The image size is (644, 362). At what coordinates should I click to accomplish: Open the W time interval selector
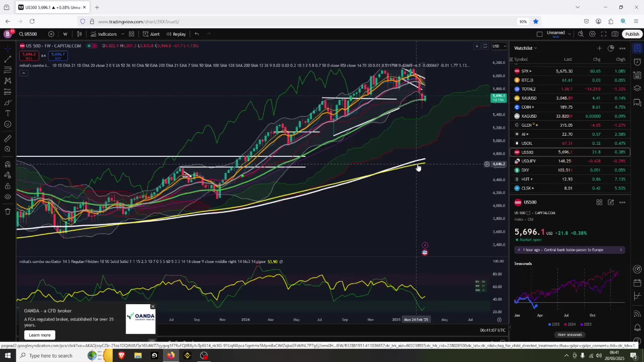click(x=65, y=34)
